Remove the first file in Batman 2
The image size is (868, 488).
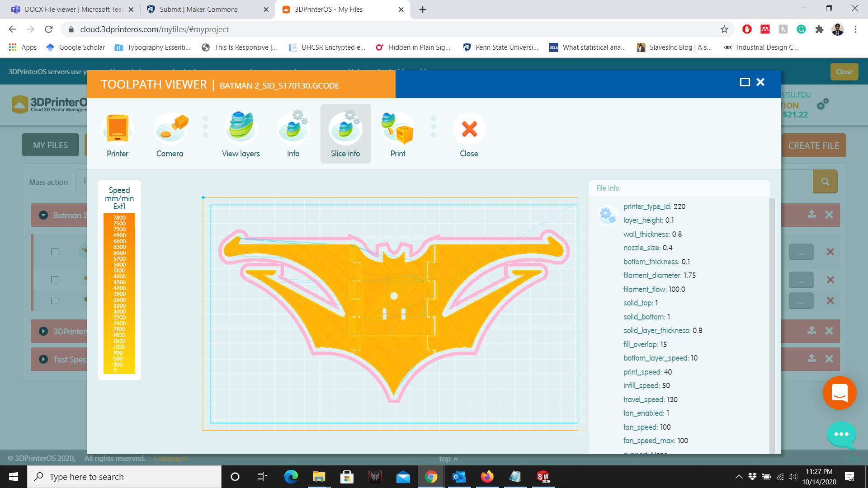coord(830,252)
